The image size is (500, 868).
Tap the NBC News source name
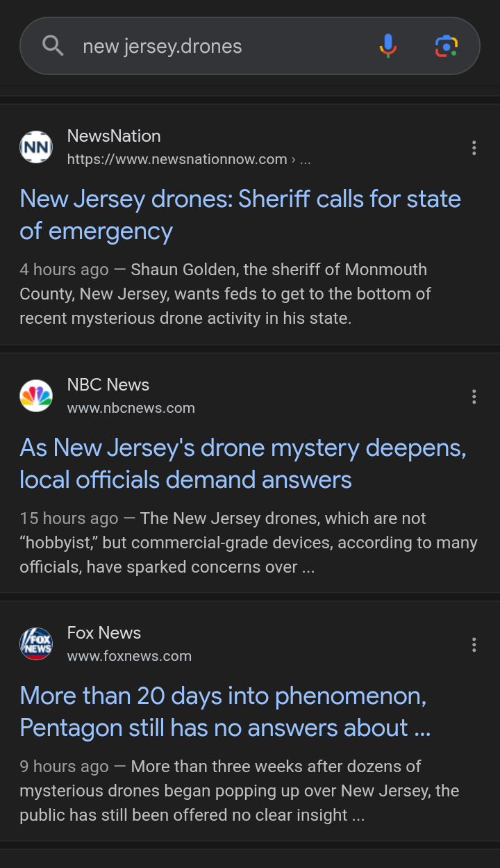pos(108,384)
